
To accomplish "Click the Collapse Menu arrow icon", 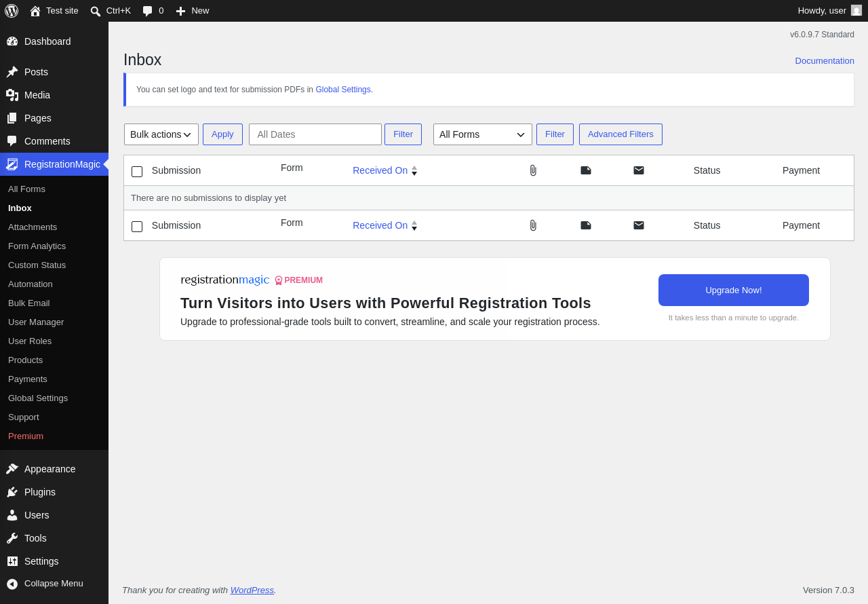I will pyautogui.click(x=12, y=584).
